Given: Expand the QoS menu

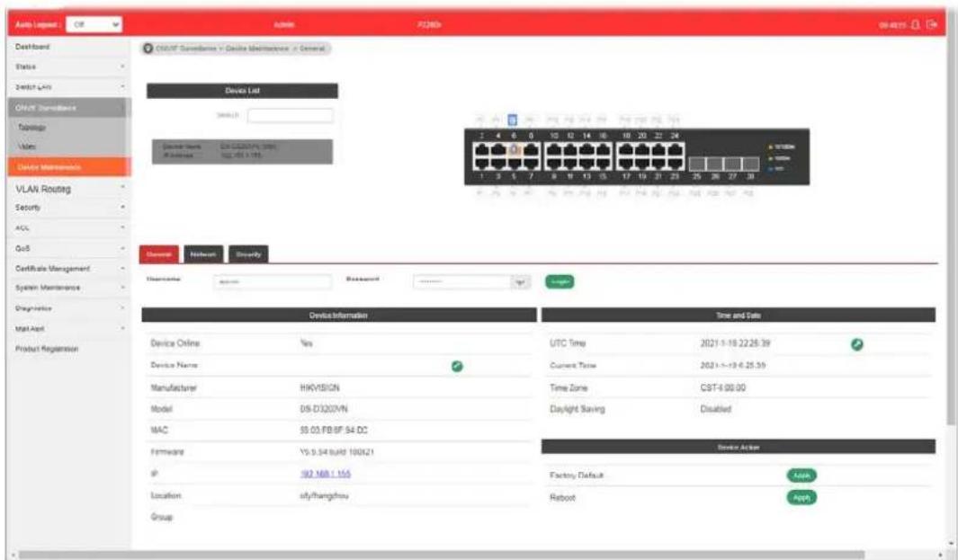Looking at the screenshot, I should click(68, 249).
